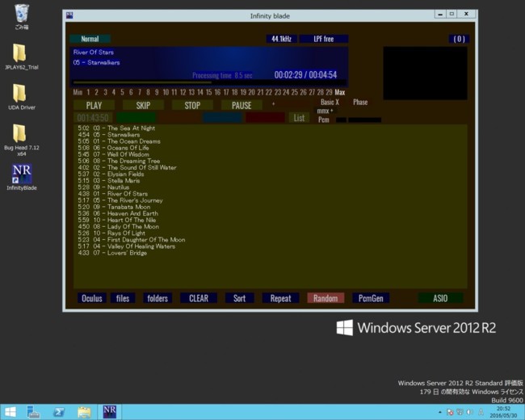Select track 08 - The Dreaming Tree
This screenshot has width=525, height=420.
[x=119, y=161]
